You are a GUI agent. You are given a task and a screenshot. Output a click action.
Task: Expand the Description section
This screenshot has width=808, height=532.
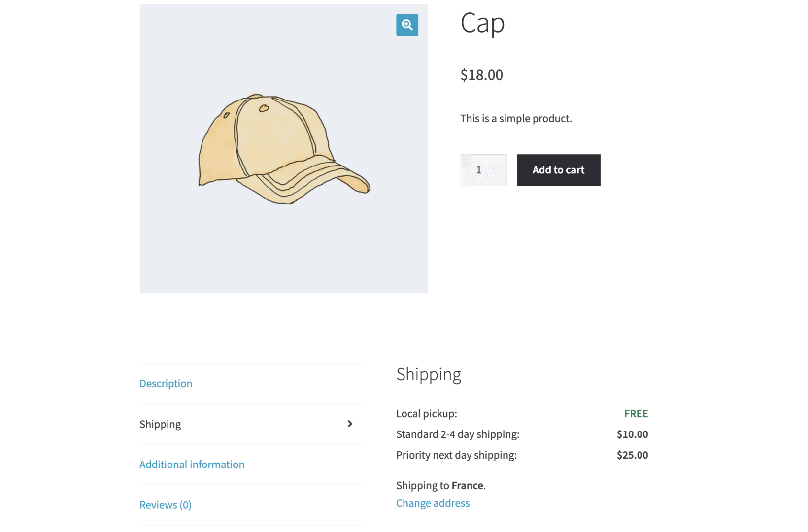166,383
